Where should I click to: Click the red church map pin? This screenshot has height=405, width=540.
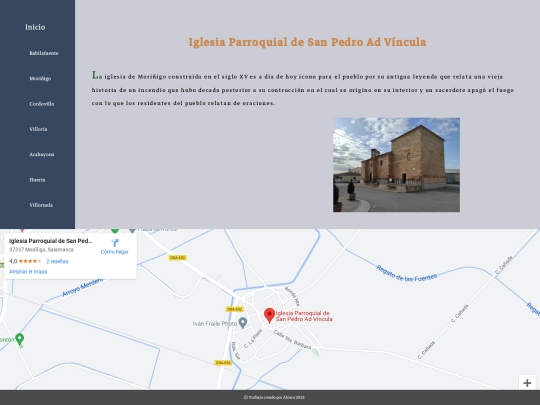[x=269, y=315]
